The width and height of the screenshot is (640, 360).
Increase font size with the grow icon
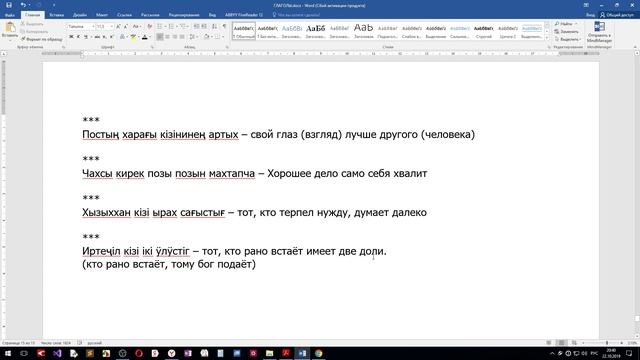pyautogui.click(x=118, y=27)
